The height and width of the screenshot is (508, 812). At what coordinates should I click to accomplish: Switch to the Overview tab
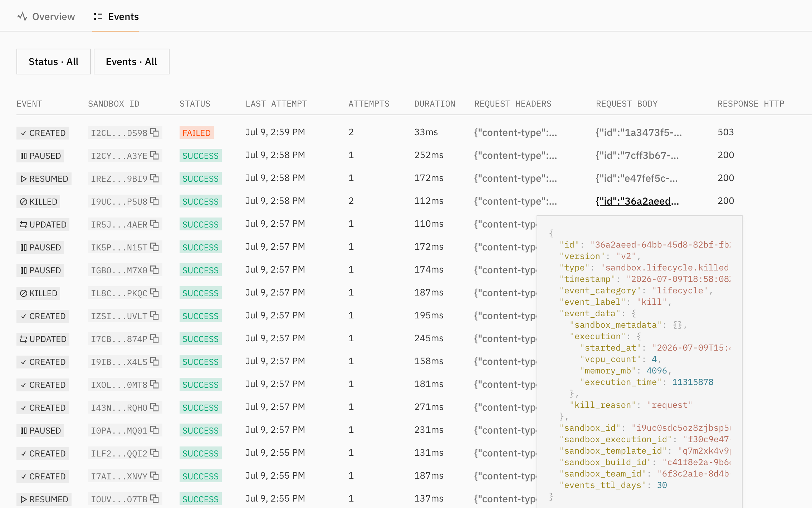(46, 16)
